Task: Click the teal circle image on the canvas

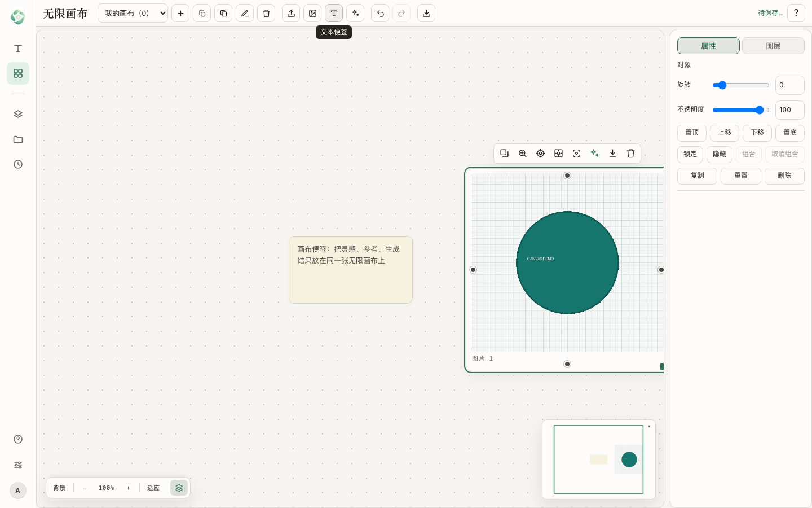Action: [x=567, y=262]
